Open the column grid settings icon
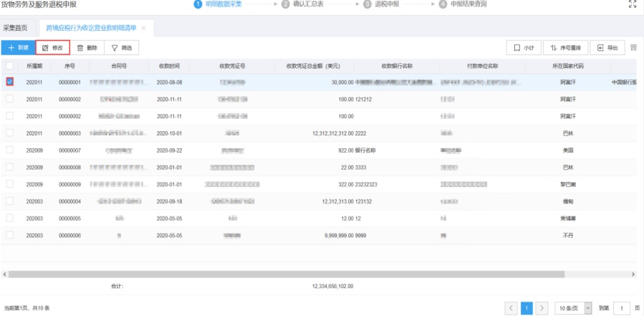Image resolution: width=644 pixels, height=316 pixels. pyautogui.click(x=634, y=47)
